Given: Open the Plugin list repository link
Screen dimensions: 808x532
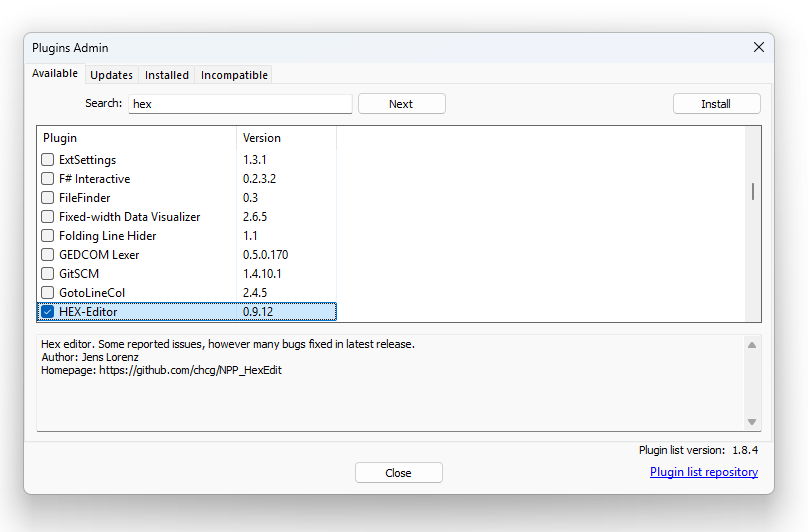Looking at the screenshot, I should coord(703,472).
